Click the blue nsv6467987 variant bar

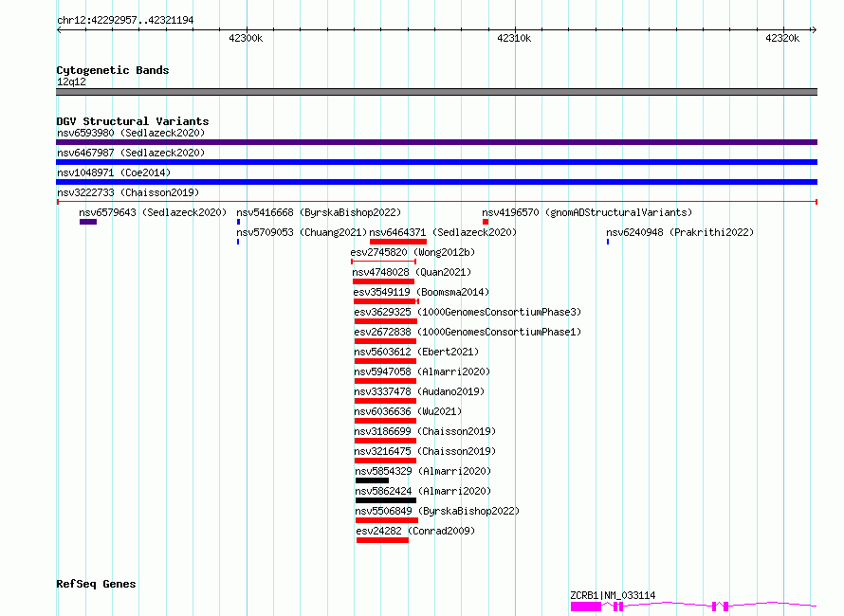tap(436, 162)
